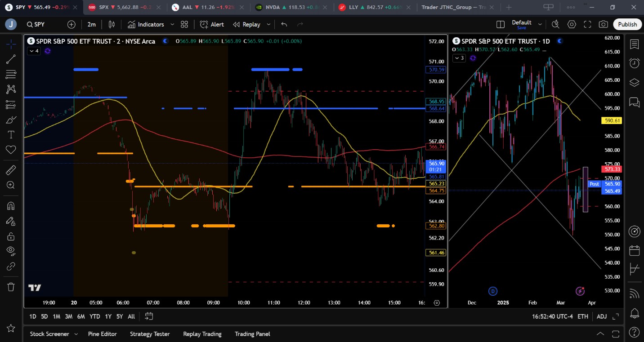Open the Fibonacci retracement tools
The image size is (644, 342).
click(x=11, y=74)
